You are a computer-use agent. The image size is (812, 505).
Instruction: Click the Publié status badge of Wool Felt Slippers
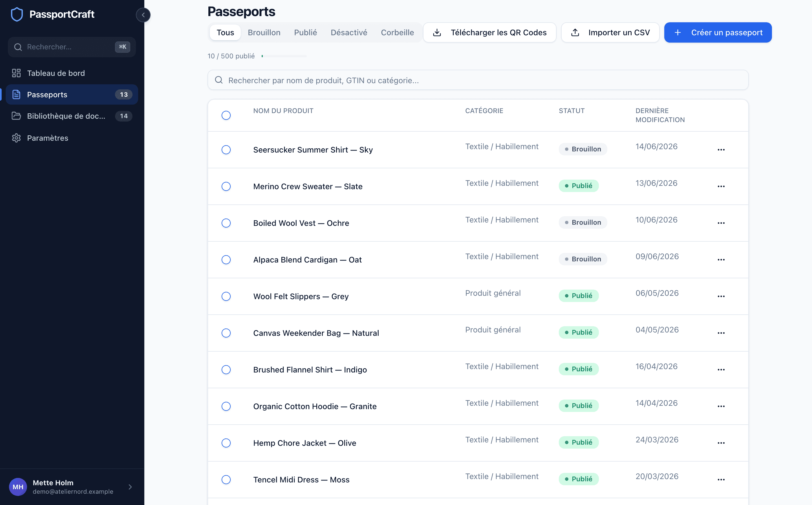click(x=579, y=295)
